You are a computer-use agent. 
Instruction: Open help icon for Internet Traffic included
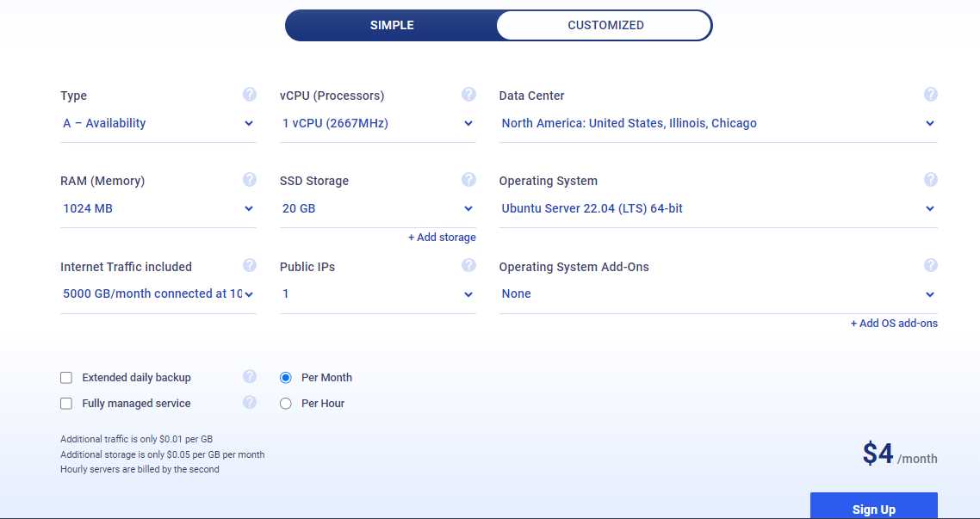click(250, 265)
